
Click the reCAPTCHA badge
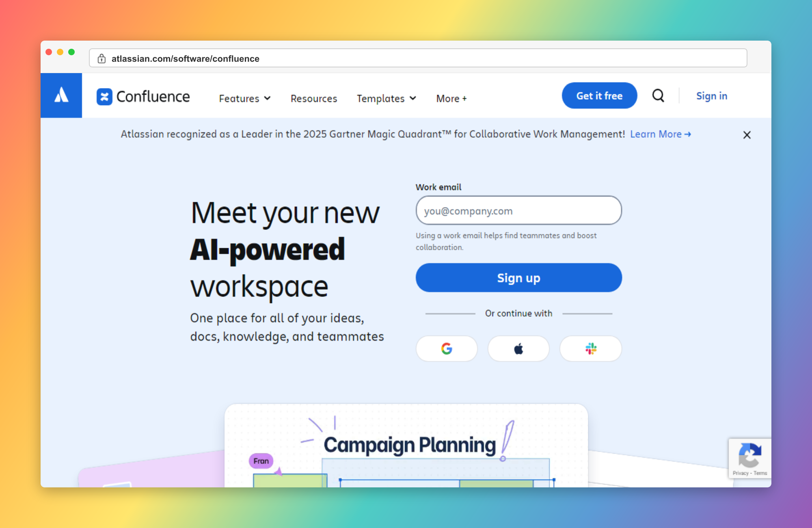click(750, 456)
